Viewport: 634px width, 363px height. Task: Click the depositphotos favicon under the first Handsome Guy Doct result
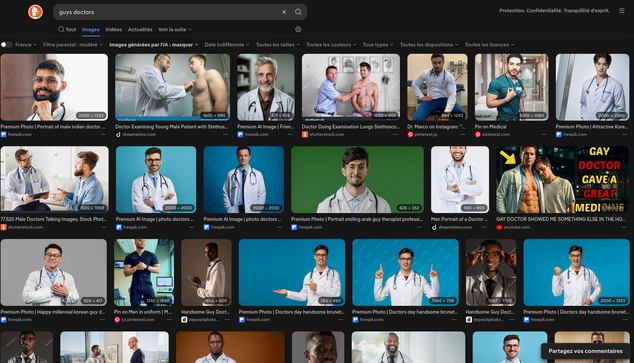184,319
